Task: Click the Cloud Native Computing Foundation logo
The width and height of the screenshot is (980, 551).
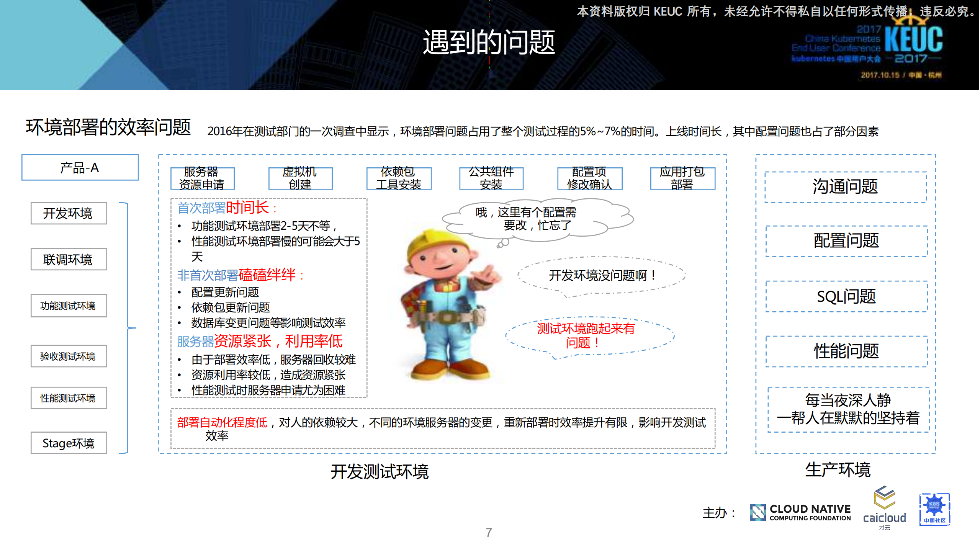Action: [799, 512]
